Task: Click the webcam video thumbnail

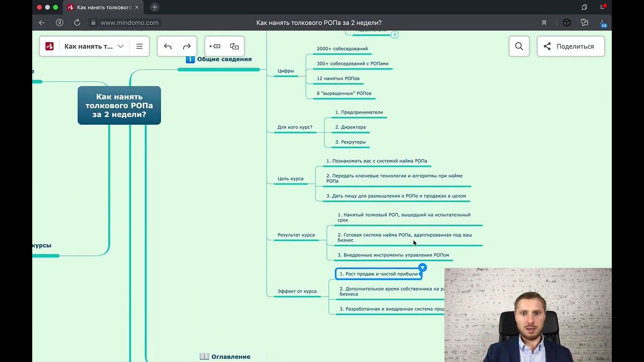Action: [528, 315]
